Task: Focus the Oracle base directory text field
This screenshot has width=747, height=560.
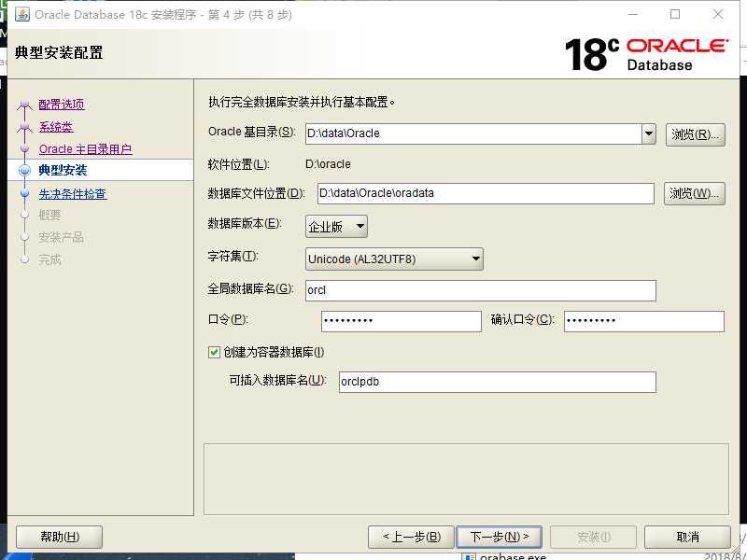Action: pos(473,133)
